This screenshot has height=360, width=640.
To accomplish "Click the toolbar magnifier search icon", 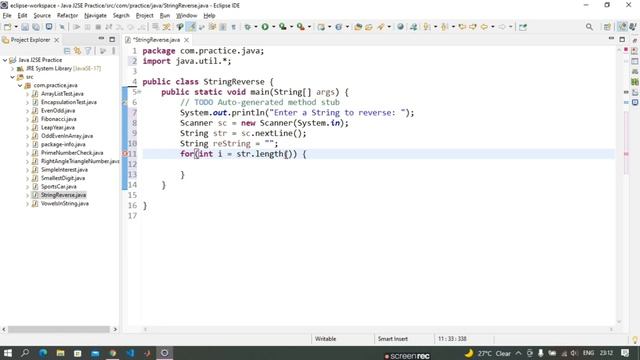I will 589,27.
